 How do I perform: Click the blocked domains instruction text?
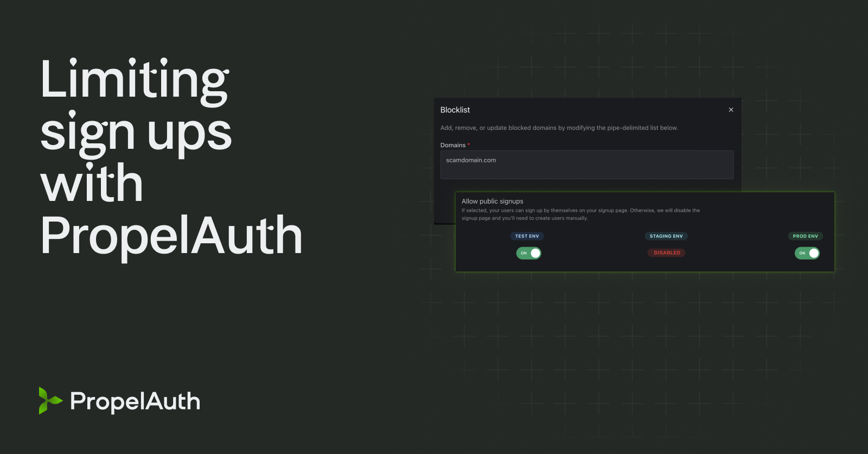tap(559, 128)
